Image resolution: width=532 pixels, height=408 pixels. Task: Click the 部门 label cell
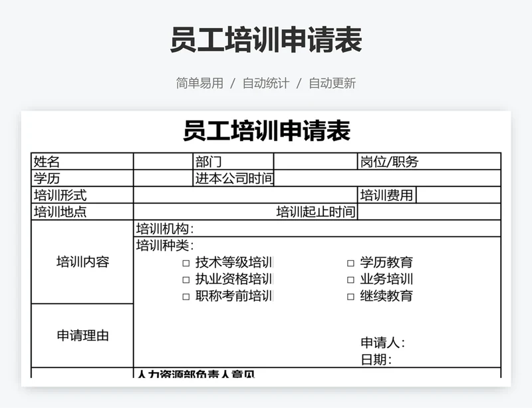[x=233, y=161]
